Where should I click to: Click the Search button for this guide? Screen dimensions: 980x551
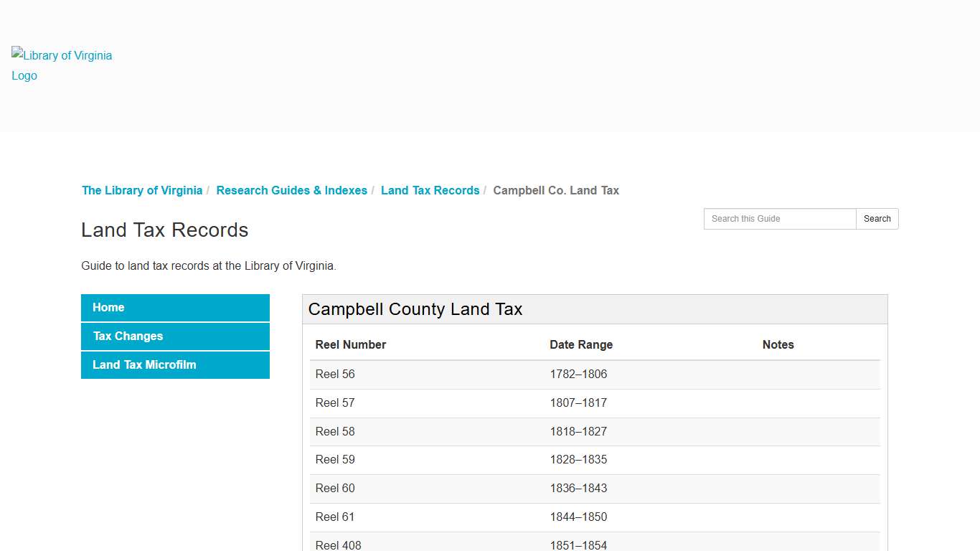[x=877, y=219]
